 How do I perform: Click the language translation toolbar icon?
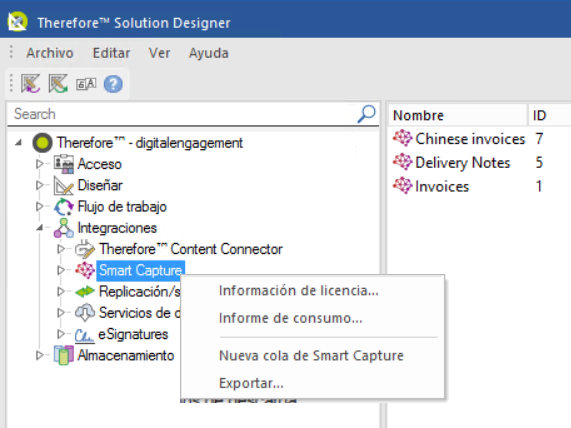(x=86, y=84)
